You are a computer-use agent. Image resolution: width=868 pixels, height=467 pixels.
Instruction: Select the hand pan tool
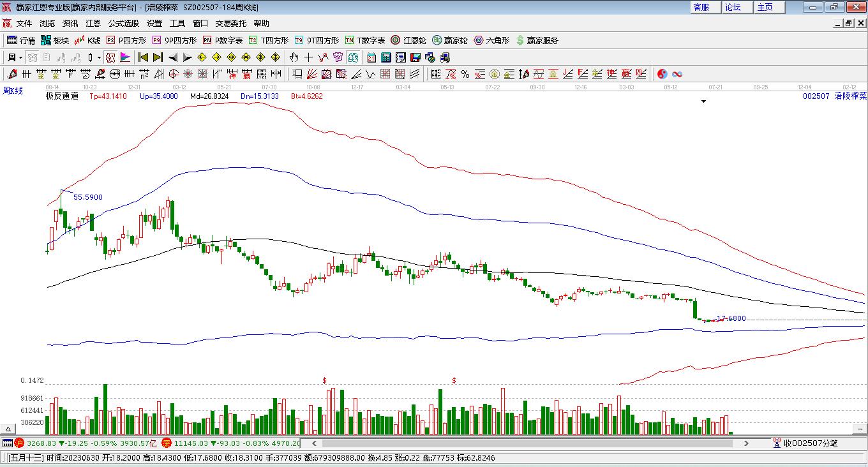(294, 57)
